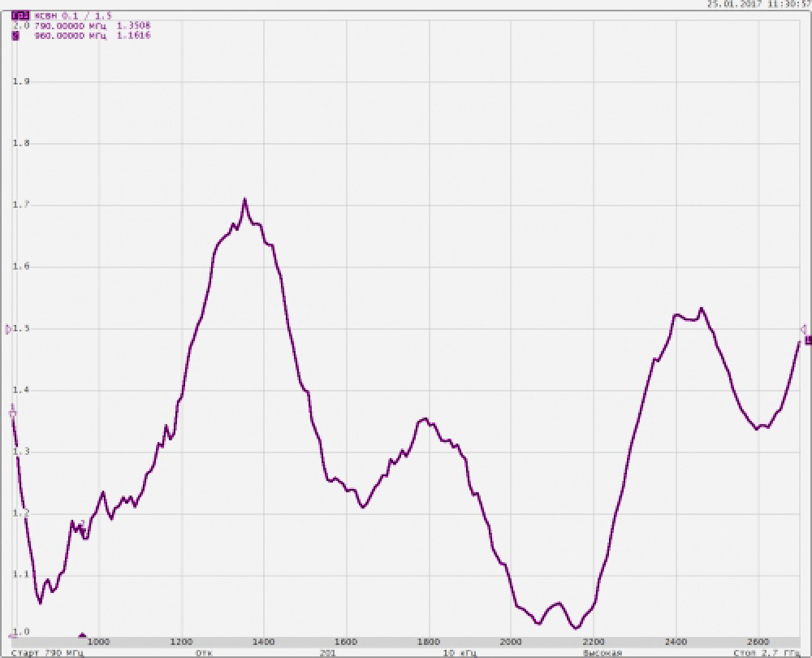
Task: Click the trace minimum near 2160 MHz
Action: pyautogui.click(x=577, y=627)
